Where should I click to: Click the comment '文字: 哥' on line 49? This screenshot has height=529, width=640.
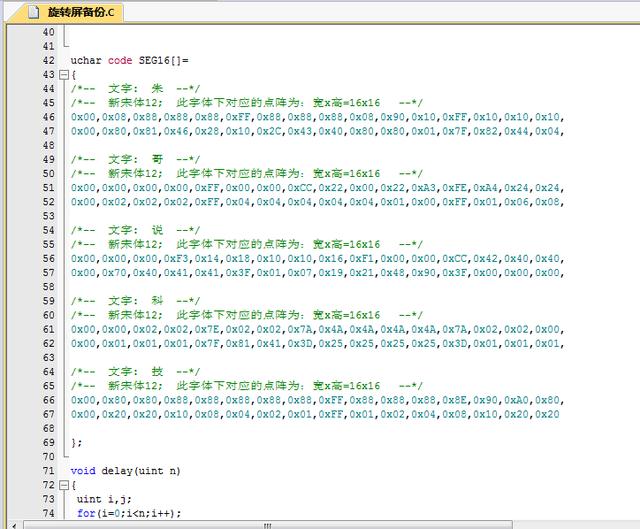pyautogui.click(x=136, y=159)
